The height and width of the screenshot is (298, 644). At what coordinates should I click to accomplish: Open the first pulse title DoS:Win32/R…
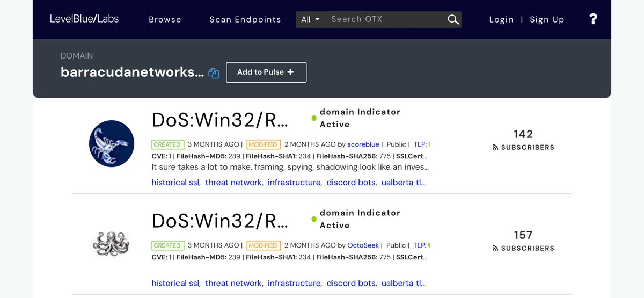click(x=219, y=120)
